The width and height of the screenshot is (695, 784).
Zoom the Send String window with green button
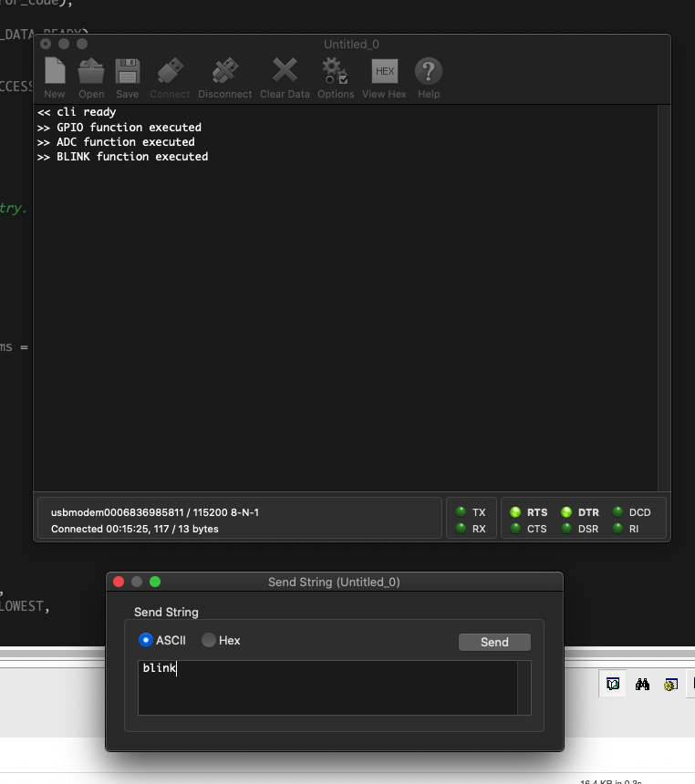(x=155, y=582)
